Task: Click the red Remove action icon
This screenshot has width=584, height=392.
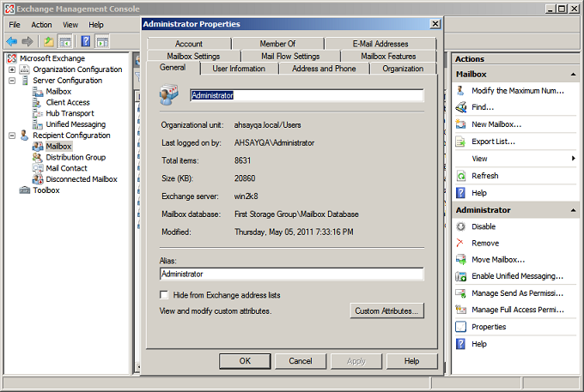Action: click(x=460, y=243)
